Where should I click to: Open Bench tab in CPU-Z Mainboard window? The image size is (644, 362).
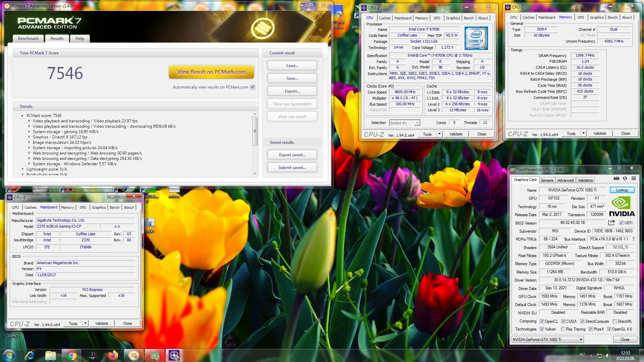(114, 207)
